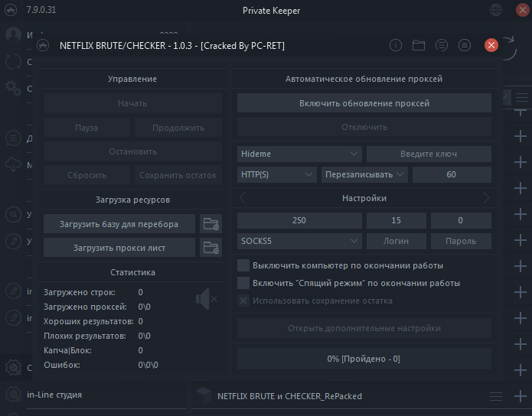The image size is (532, 416).
Task: Click the Настройки section header
Action: [364, 198]
